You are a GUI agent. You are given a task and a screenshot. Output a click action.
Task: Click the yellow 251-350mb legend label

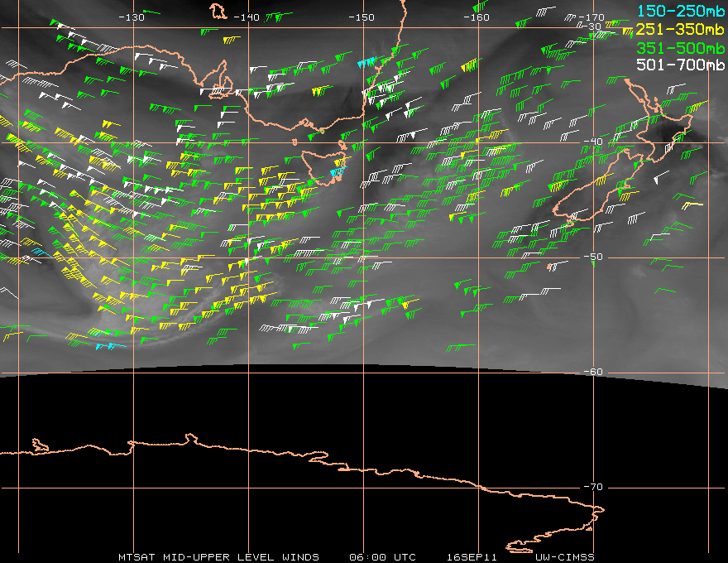680,29
